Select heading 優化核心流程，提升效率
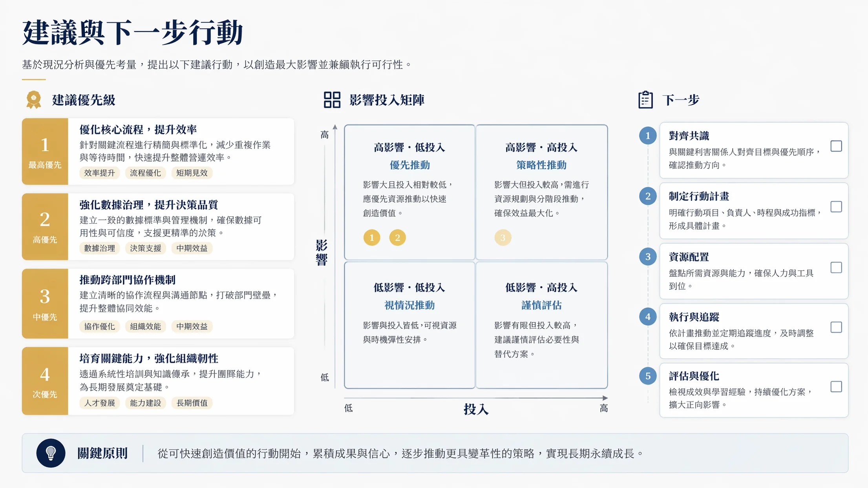Image resolution: width=868 pixels, height=488 pixels. click(x=138, y=129)
